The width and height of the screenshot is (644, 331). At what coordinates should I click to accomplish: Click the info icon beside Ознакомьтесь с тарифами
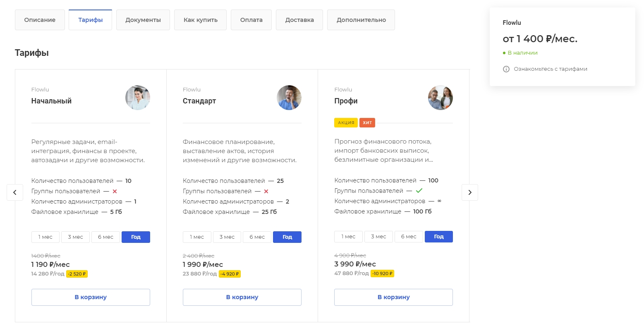(506, 69)
